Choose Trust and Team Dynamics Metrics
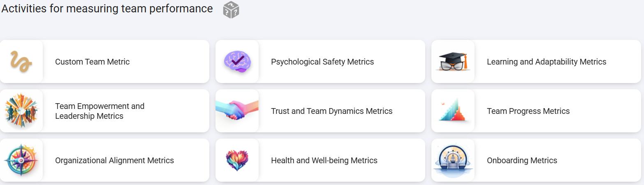Viewport: 644px width, 185px height. point(320,111)
